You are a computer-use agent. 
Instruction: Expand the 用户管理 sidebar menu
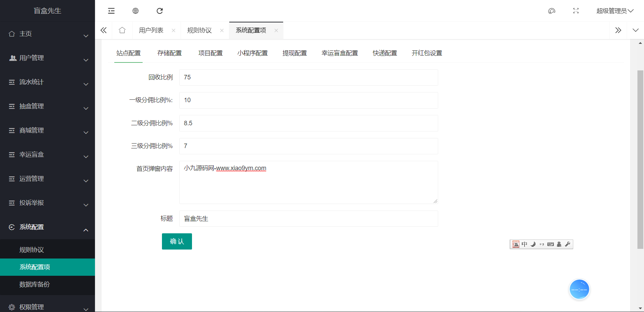pos(86,60)
